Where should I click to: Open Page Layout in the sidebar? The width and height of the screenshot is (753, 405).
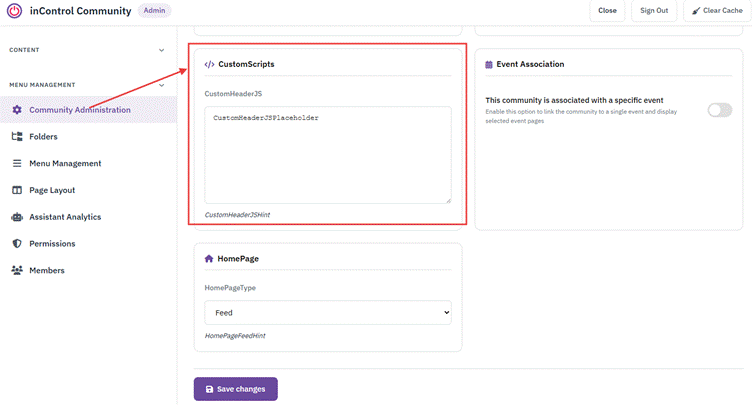click(x=88, y=190)
